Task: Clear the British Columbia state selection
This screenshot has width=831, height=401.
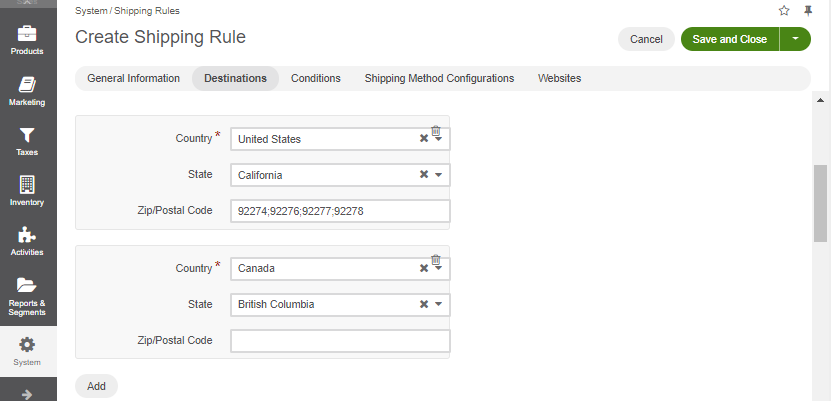Action: pyautogui.click(x=424, y=304)
